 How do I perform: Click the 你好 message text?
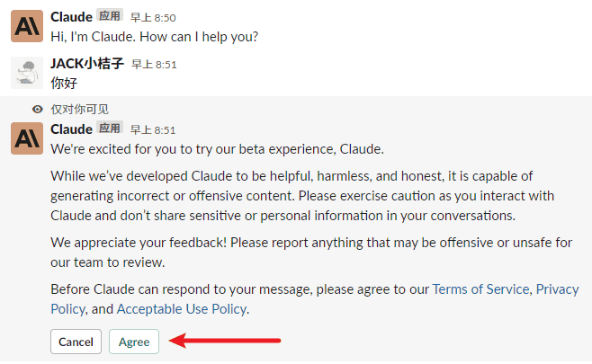pyautogui.click(x=64, y=83)
